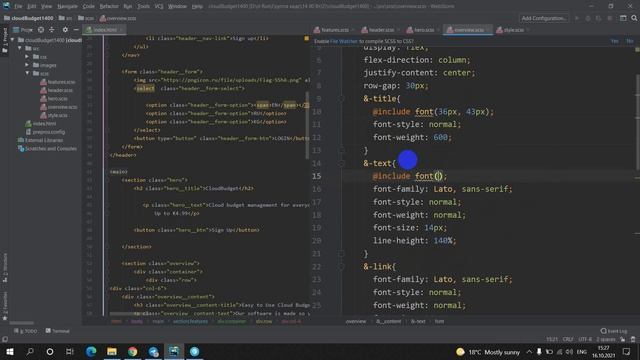The height and width of the screenshot is (360, 640).
Task: Click overview.scss breadcrumb in navigation bar
Action: click(x=118, y=18)
